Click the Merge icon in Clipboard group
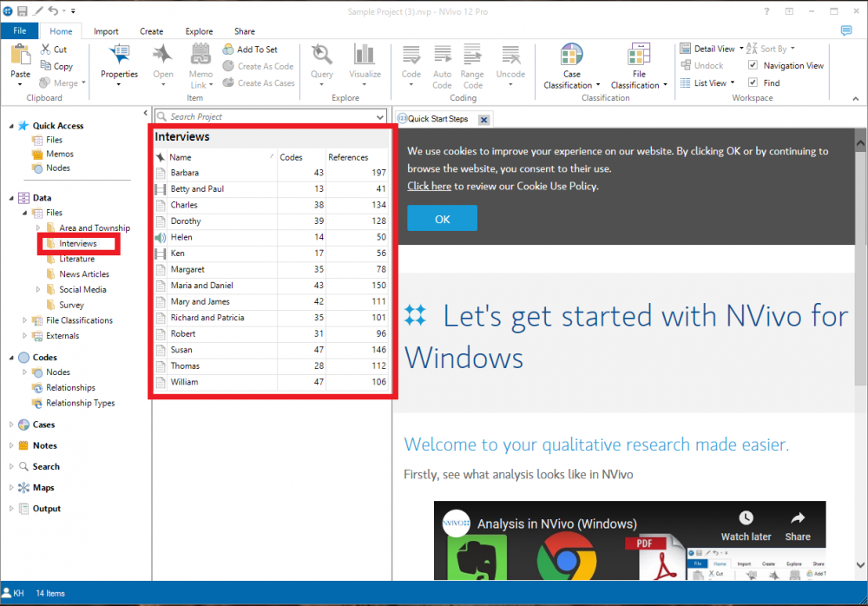The width and height of the screenshot is (868, 606). tap(45, 82)
